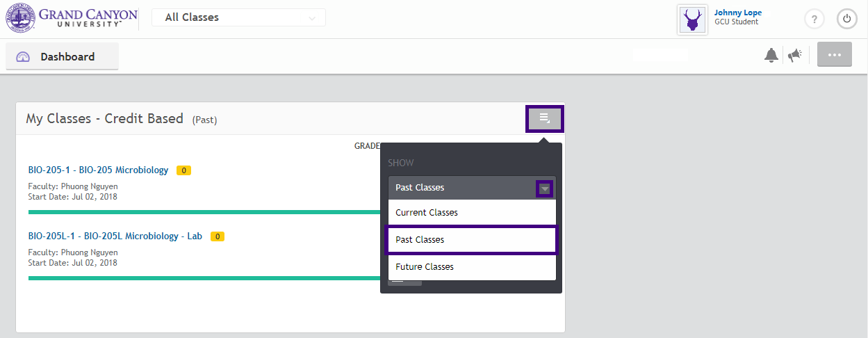This screenshot has width=868, height=338.
Task: Open the help question mark icon
Action: [814, 19]
